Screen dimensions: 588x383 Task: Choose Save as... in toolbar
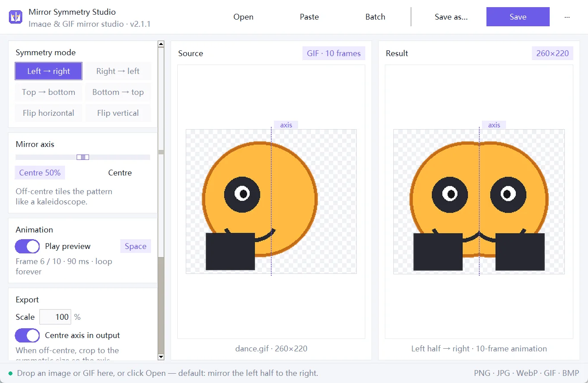(451, 17)
